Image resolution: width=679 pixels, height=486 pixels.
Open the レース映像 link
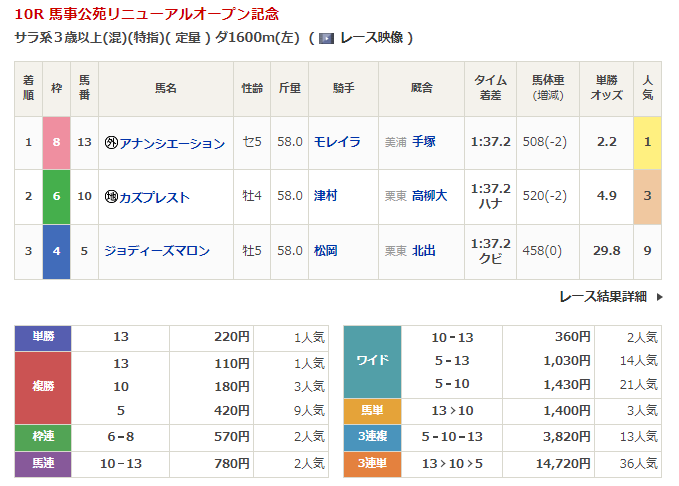[x=371, y=38]
